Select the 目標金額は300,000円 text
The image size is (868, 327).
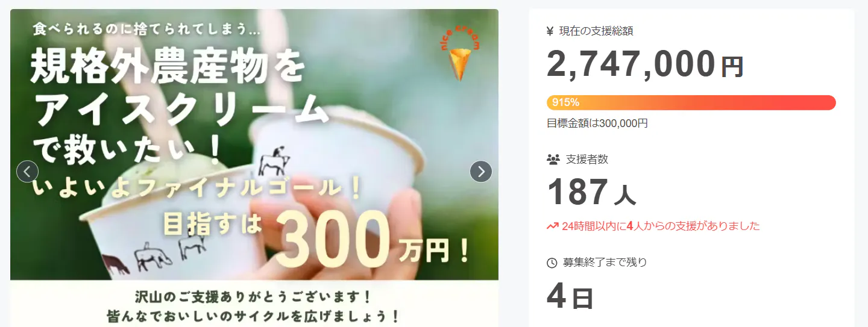pyautogui.click(x=597, y=123)
